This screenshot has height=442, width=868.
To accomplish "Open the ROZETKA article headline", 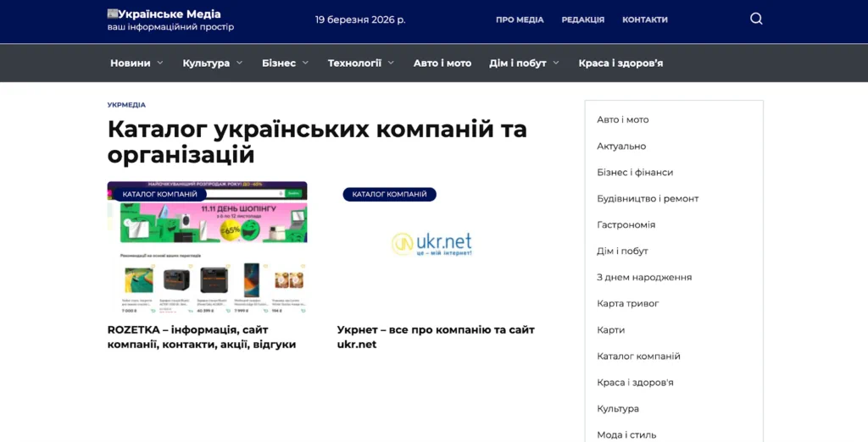I will (202, 337).
